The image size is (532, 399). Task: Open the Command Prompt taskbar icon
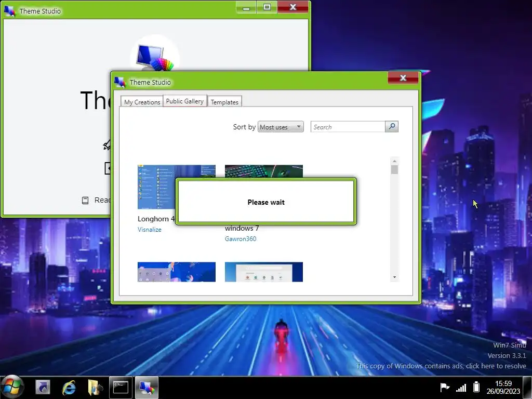[x=121, y=388]
